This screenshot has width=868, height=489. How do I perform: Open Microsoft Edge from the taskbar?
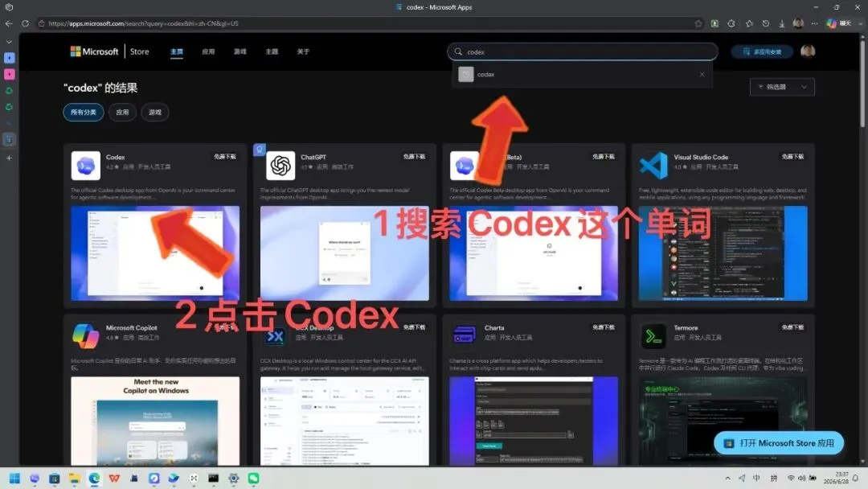[94, 478]
